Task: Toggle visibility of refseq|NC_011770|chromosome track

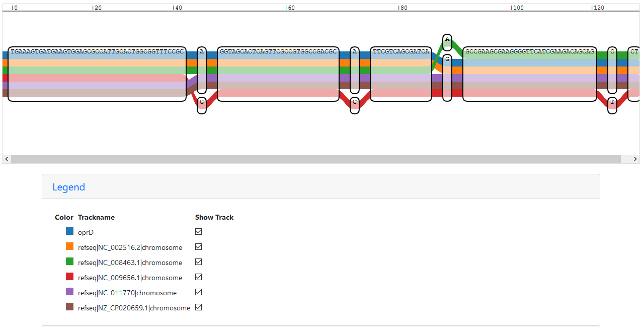Action: click(198, 292)
